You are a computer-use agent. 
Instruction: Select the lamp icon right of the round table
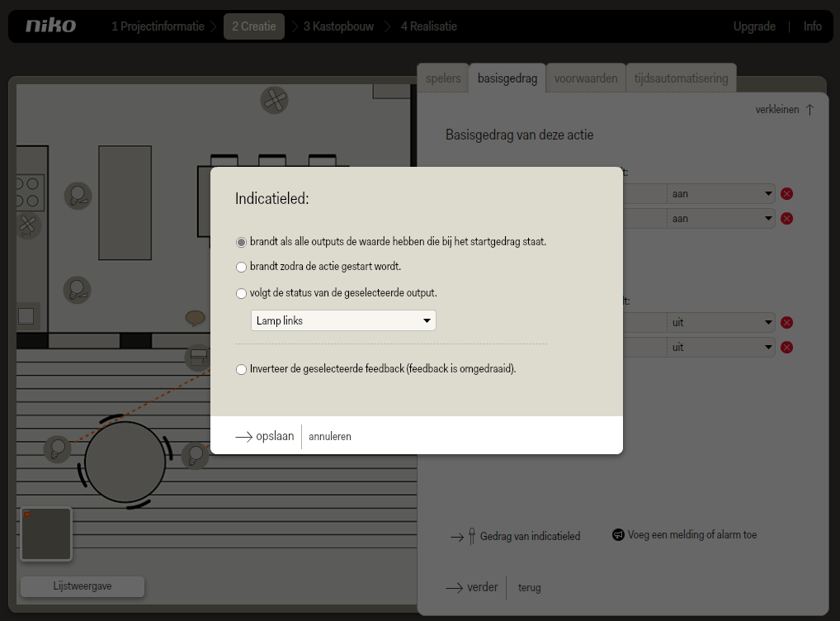tap(195, 455)
